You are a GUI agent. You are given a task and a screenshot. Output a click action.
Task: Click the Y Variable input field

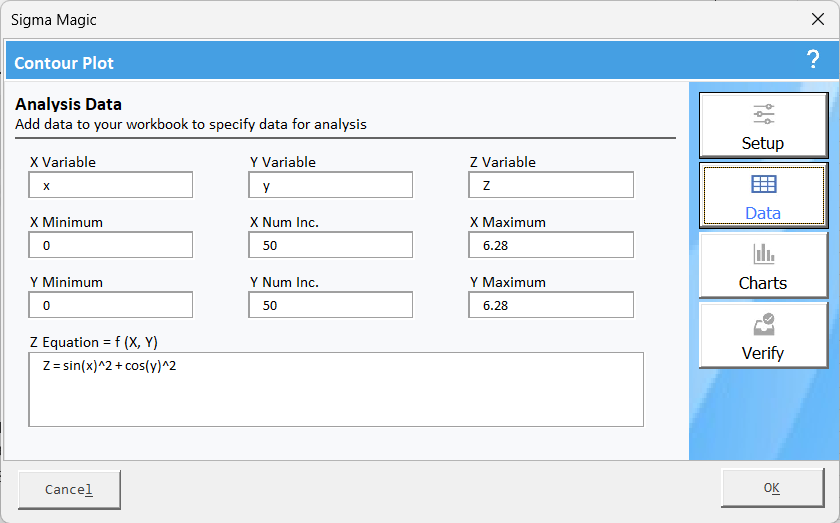[331, 185]
